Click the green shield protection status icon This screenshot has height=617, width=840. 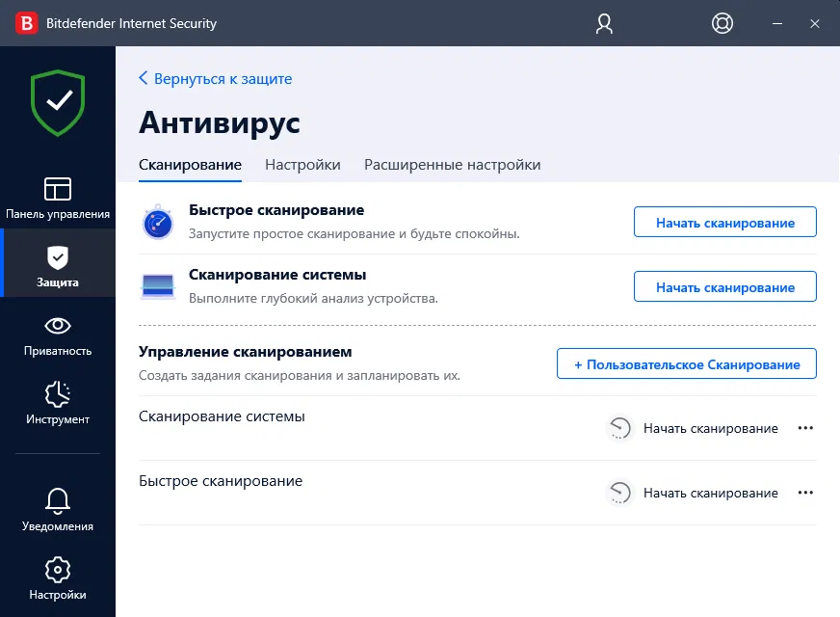coord(58,103)
